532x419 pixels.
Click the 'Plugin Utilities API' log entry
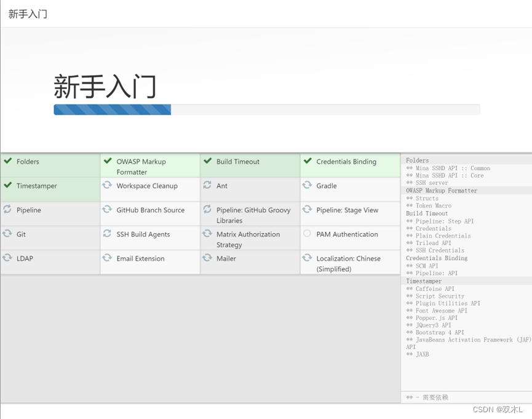coord(443,303)
